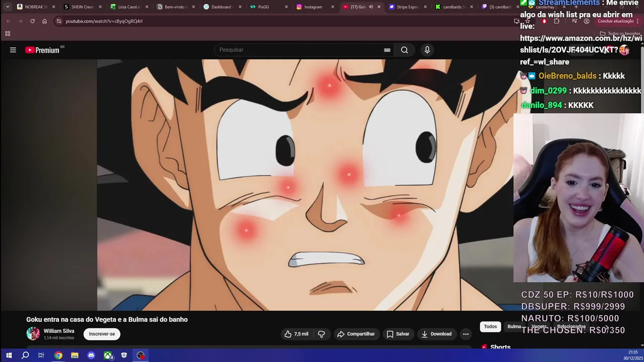Switch to carolbalds Kick tab
Screen dimensions: 644x362
453,7
